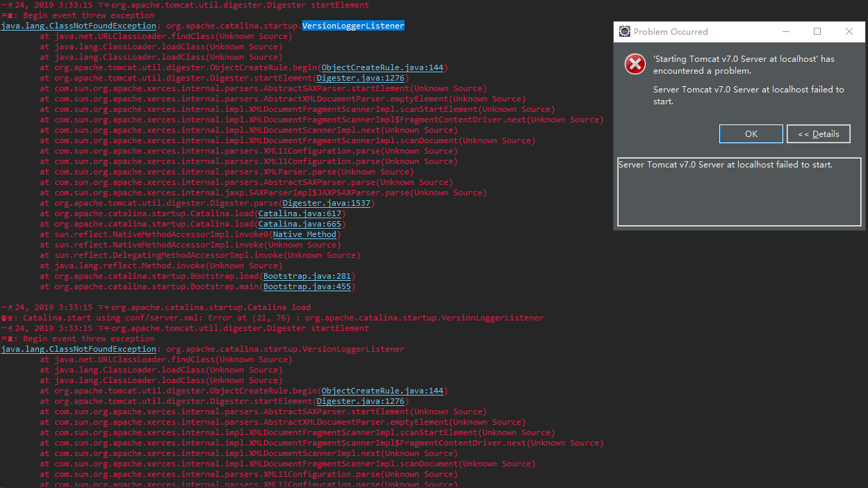Open the Bootstrap.java:455 stack frame link
Image resolution: width=868 pixels, height=488 pixels.
[x=307, y=286]
